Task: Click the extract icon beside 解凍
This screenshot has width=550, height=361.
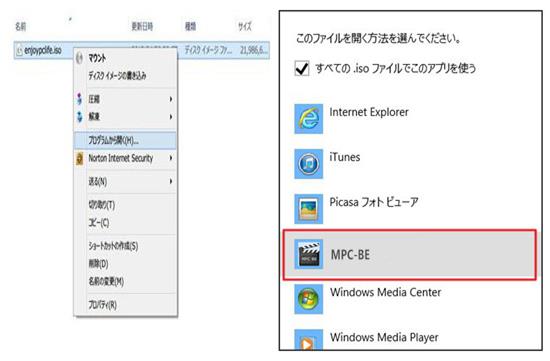Action: pyautogui.click(x=80, y=116)
